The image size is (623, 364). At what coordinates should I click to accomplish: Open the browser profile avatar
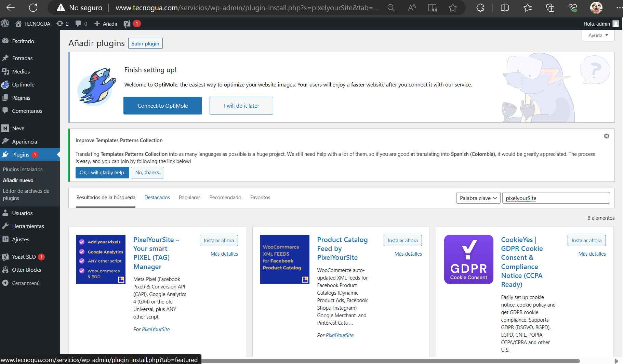pyautogui.click(x=596, y=8)
